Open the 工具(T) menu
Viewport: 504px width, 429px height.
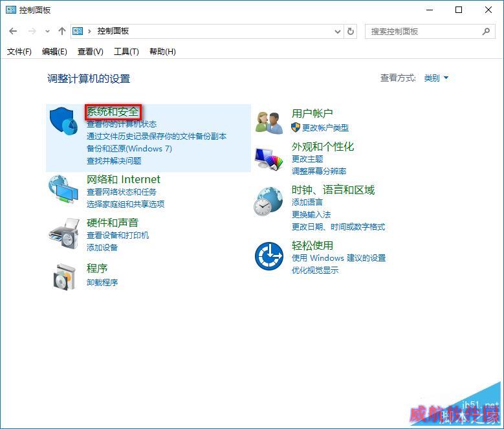pos(126,51)
